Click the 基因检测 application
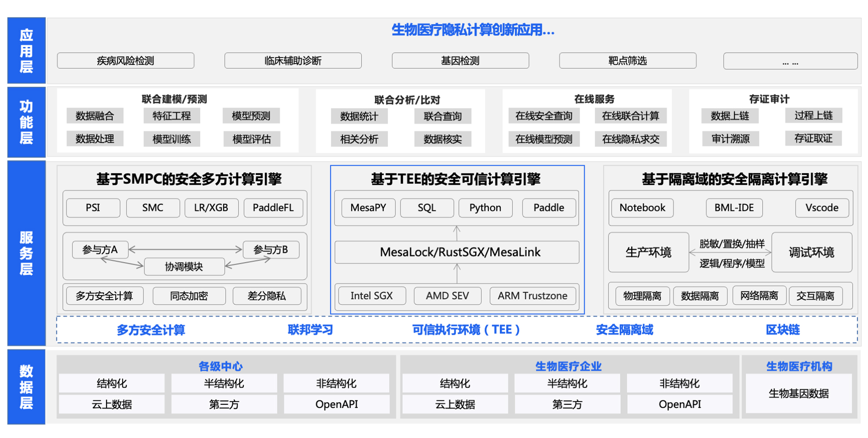Image resolution: width=868 pixels, height=438 pixels. coord(460,60)
